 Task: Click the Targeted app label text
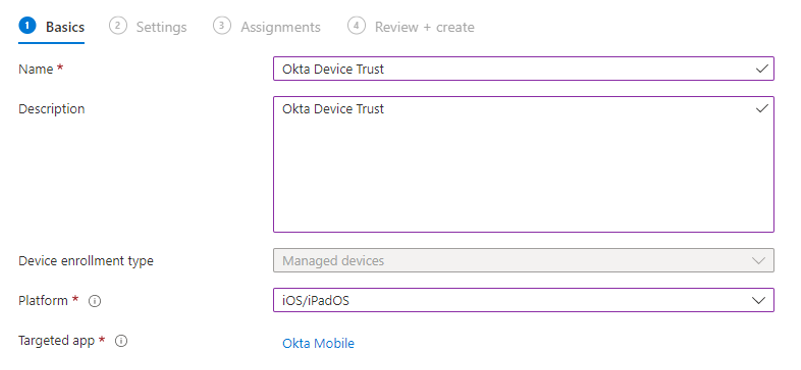57,341
